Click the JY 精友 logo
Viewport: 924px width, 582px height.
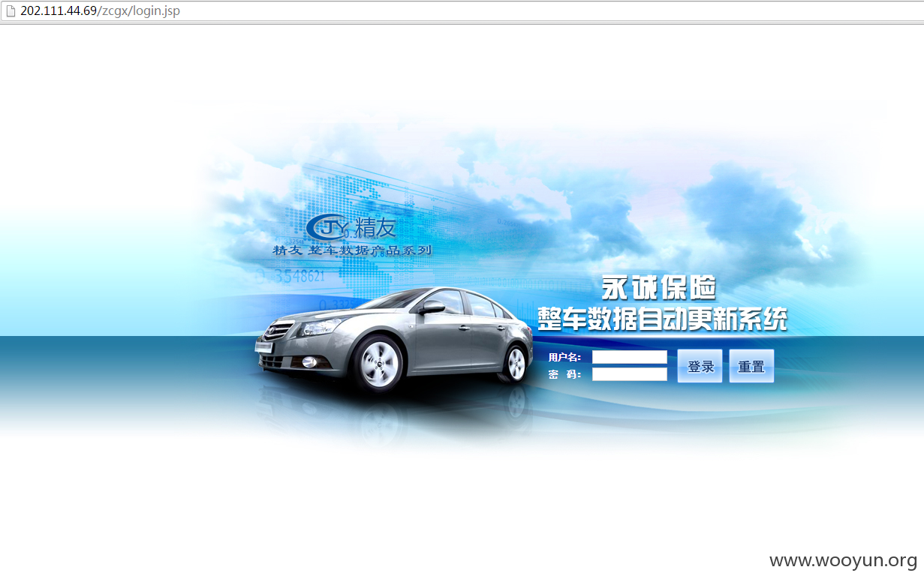pyautogui.click(x=351, y=227)
